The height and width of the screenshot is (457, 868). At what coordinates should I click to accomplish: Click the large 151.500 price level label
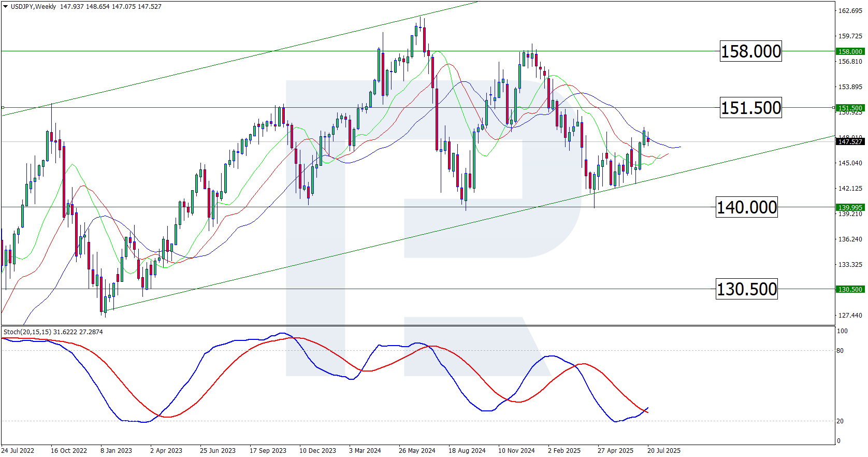click(750, 108)
